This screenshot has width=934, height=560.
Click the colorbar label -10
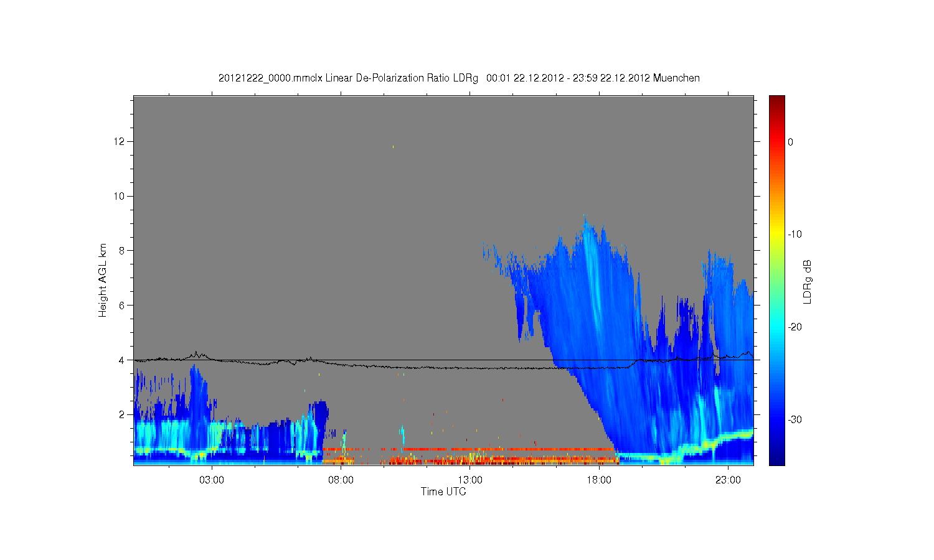pos(795,235)
